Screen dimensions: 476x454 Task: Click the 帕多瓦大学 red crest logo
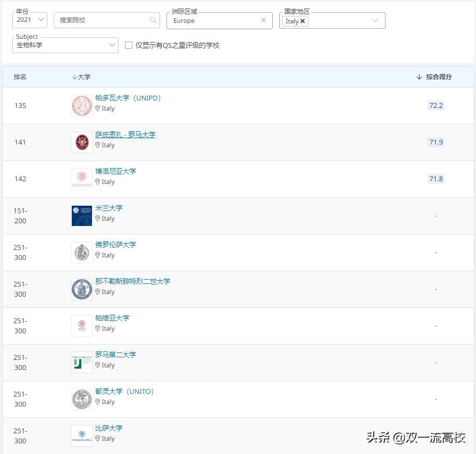coord(81,105)
